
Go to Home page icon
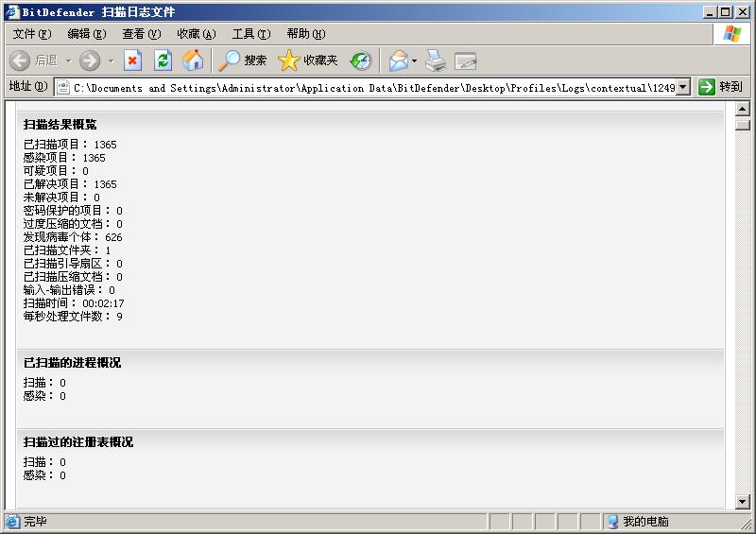193,60
